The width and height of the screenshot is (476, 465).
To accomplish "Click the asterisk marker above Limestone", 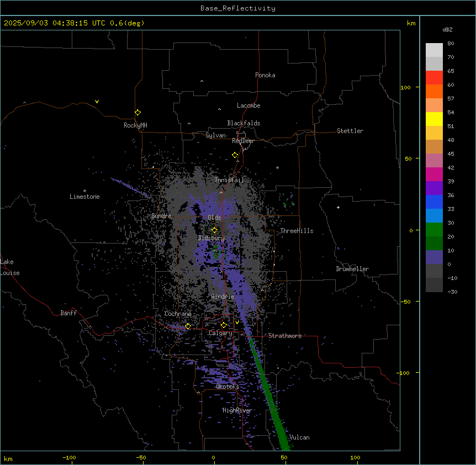I will point(84,191).
